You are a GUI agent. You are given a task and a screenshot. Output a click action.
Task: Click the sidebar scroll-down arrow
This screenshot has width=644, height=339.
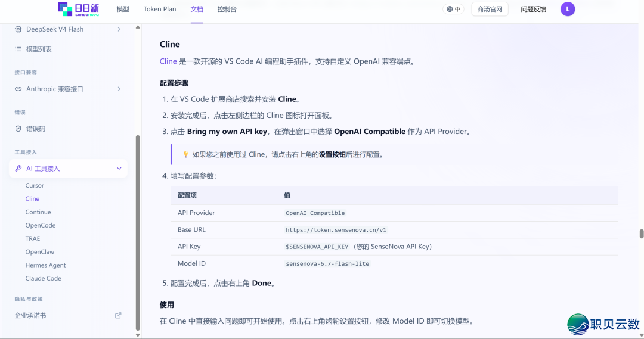(x=138, y=335)
